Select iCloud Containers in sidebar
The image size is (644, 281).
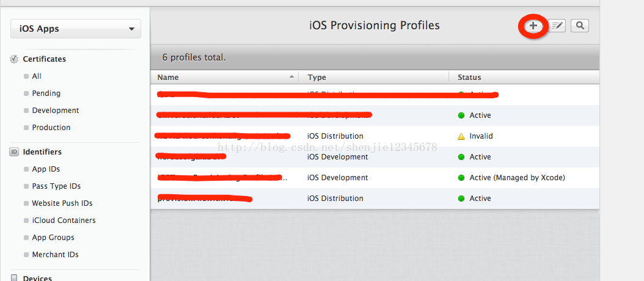[x=64, y=221]
